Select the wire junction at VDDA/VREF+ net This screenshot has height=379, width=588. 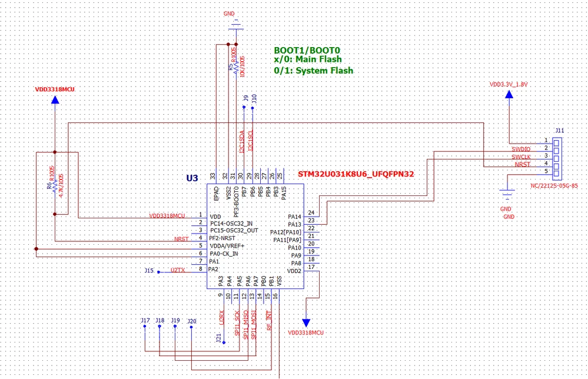[36, 248]
